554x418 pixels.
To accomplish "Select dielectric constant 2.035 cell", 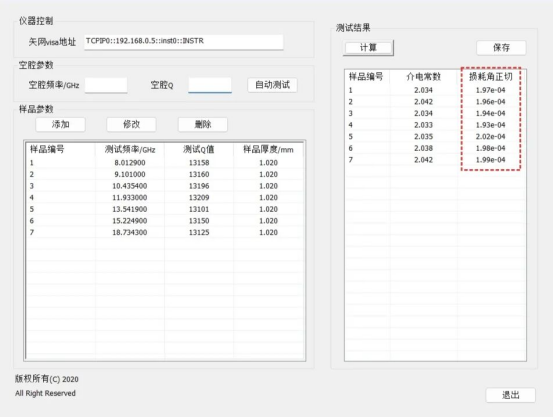I will pyautogui.click(x=423, y=137).
